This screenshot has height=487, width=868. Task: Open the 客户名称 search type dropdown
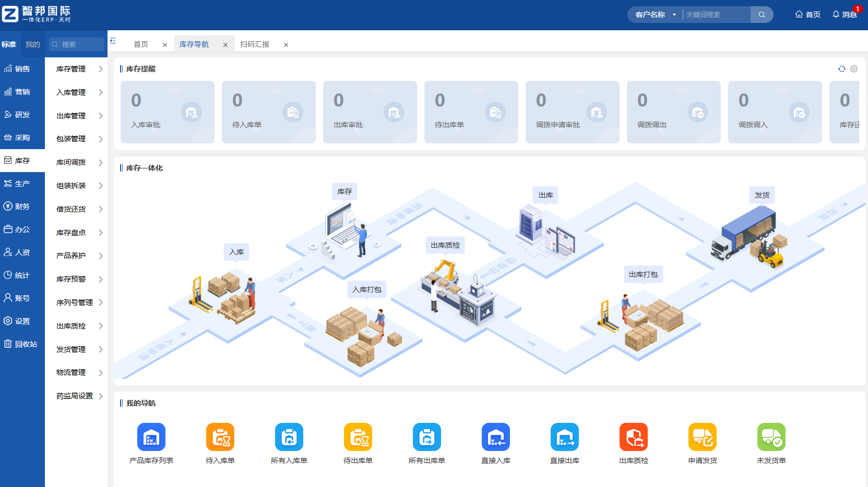coord(655,15)
